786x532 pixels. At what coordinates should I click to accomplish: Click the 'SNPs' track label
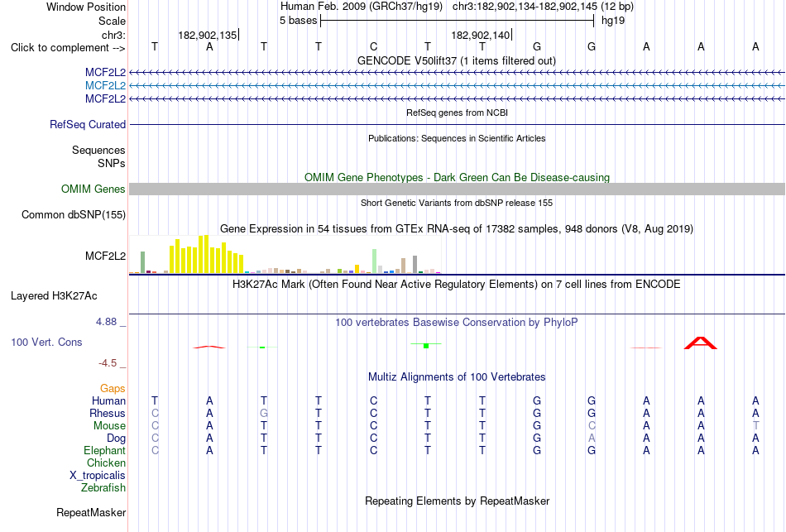(x=112, y=163)
